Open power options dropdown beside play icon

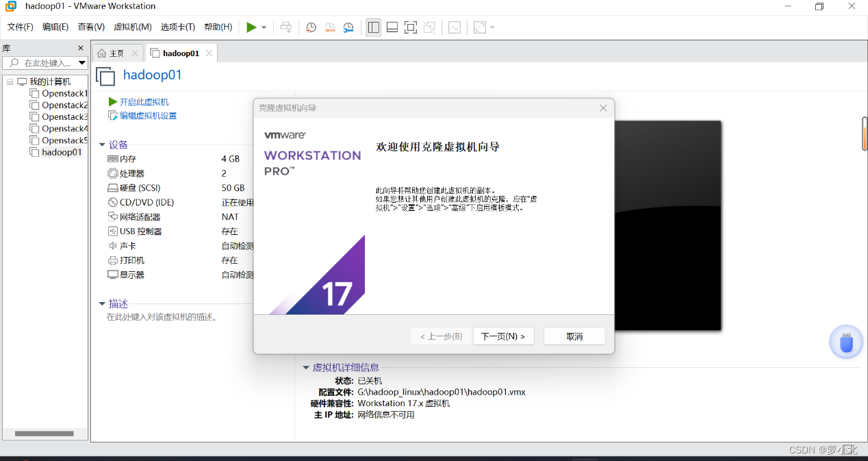(x=264, y=27)
